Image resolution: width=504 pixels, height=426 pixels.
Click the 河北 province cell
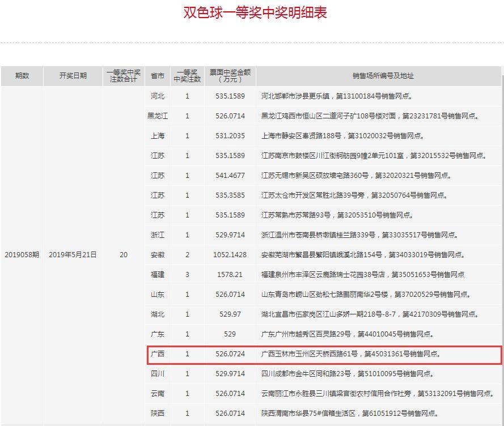click(x=158, y=96)
